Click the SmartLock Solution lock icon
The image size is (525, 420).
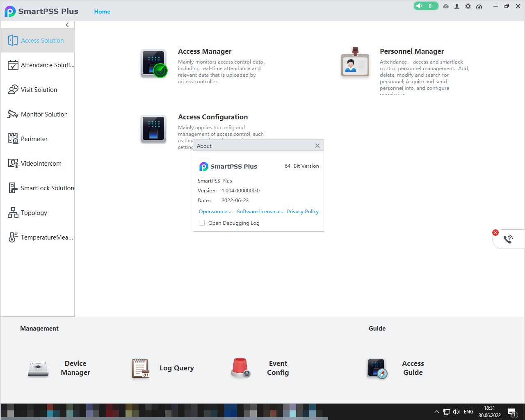13,188
